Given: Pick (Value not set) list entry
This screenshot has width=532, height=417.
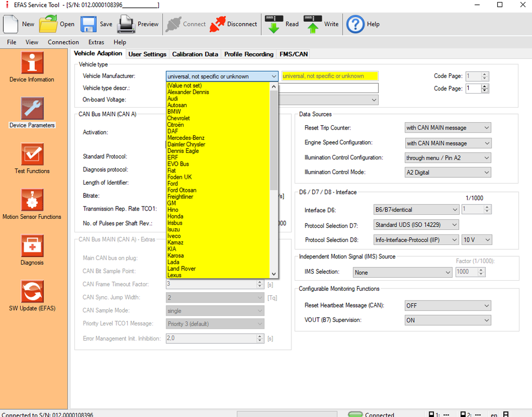Looking at the screenshot, I should coord(218,86).
